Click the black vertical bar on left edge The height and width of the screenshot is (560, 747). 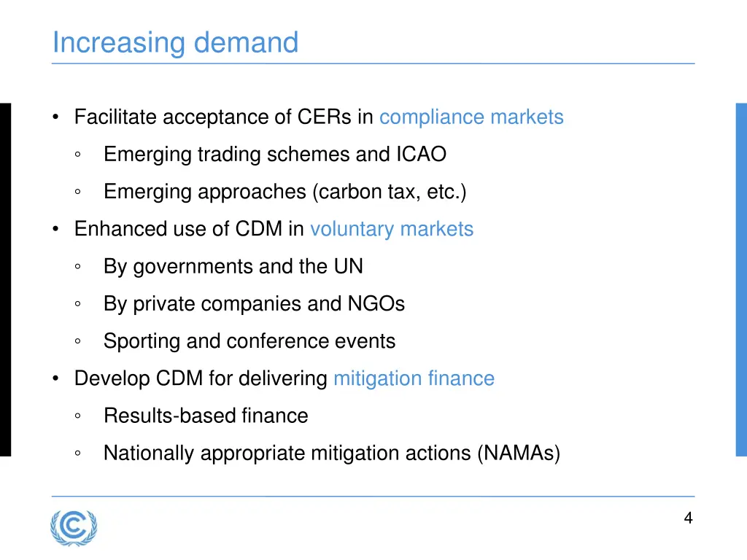(5, 279)
